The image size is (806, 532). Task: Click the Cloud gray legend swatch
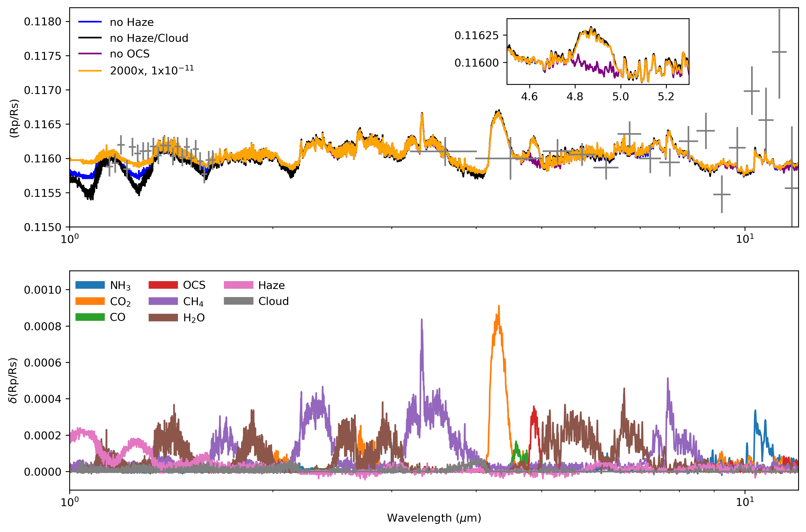tap(239, 301)
